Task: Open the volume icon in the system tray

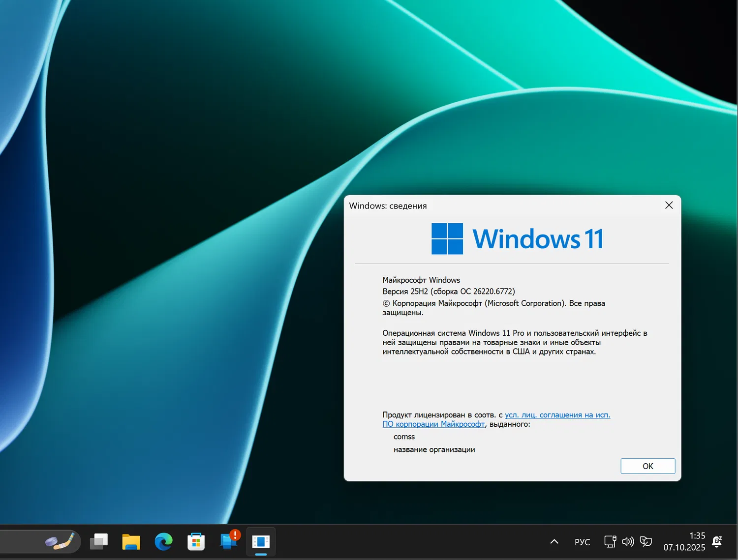Action: tap(628, 541)
